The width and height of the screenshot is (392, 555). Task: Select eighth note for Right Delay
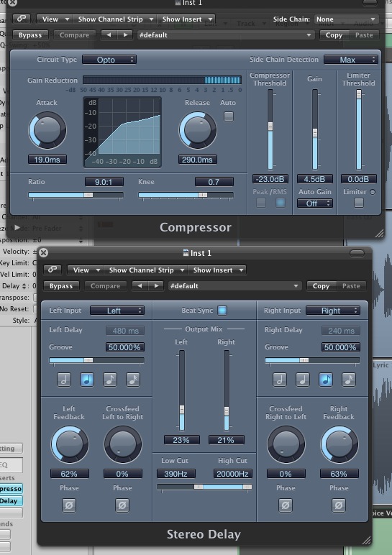[326, 380]
